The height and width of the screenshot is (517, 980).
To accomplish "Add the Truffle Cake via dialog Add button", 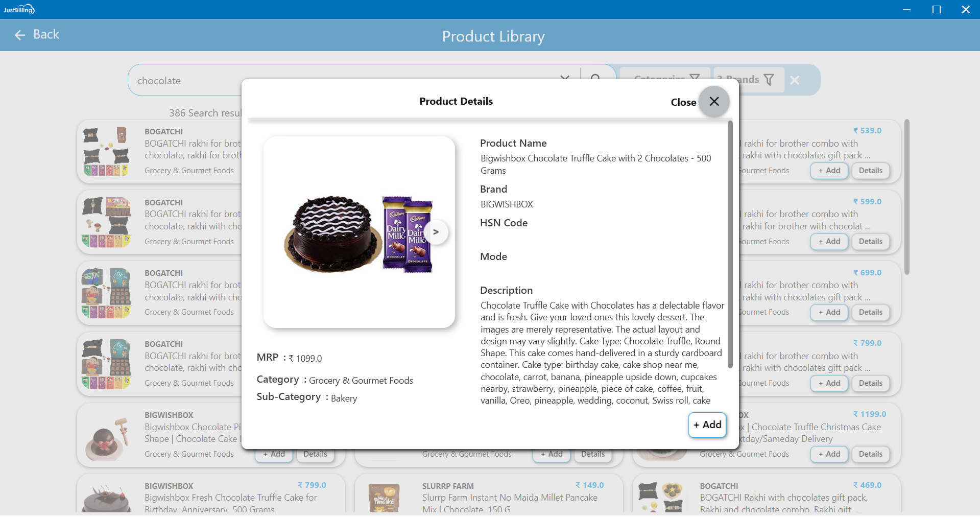I will click(x=707, y=425).
